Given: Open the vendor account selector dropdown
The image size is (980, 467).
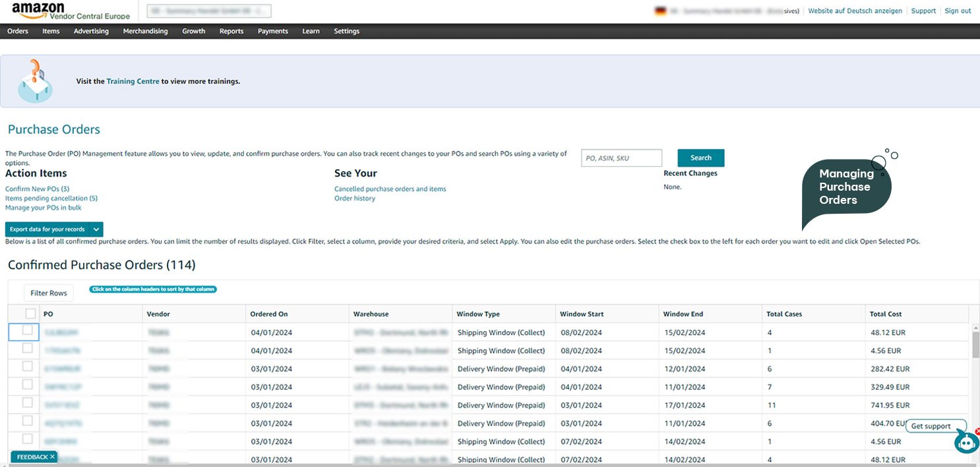Looking at the screenshot, I should click(208, 11).
